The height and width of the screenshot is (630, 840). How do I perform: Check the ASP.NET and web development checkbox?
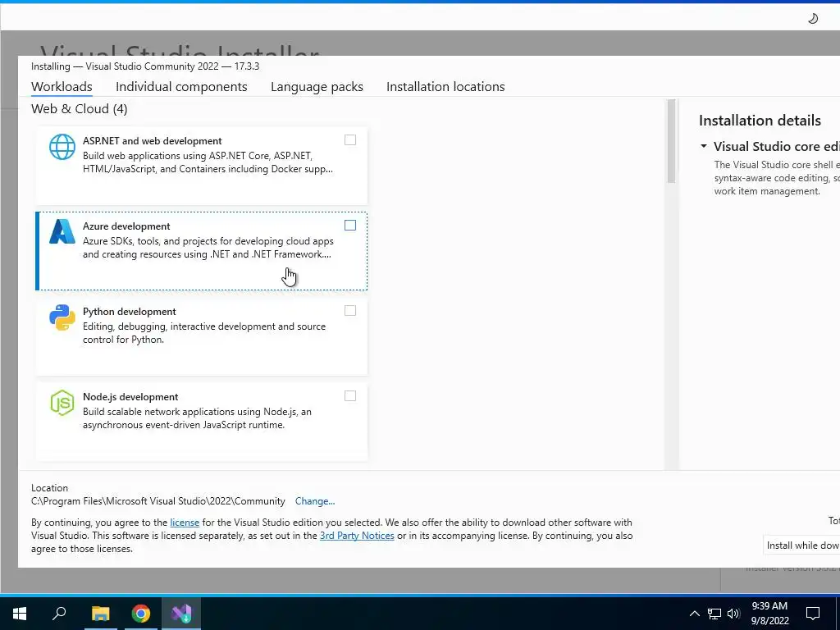(349, 139)
